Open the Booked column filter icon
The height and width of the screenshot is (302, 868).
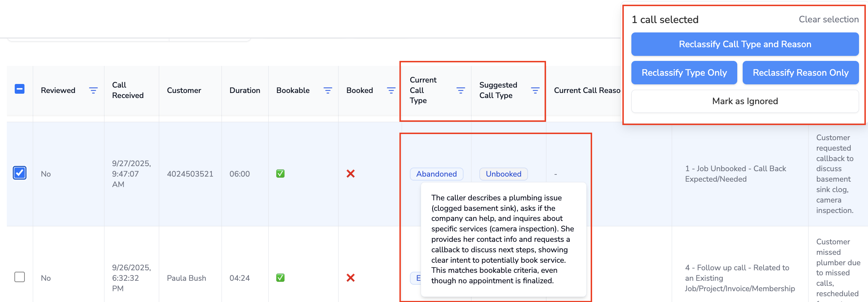(391, 90)
